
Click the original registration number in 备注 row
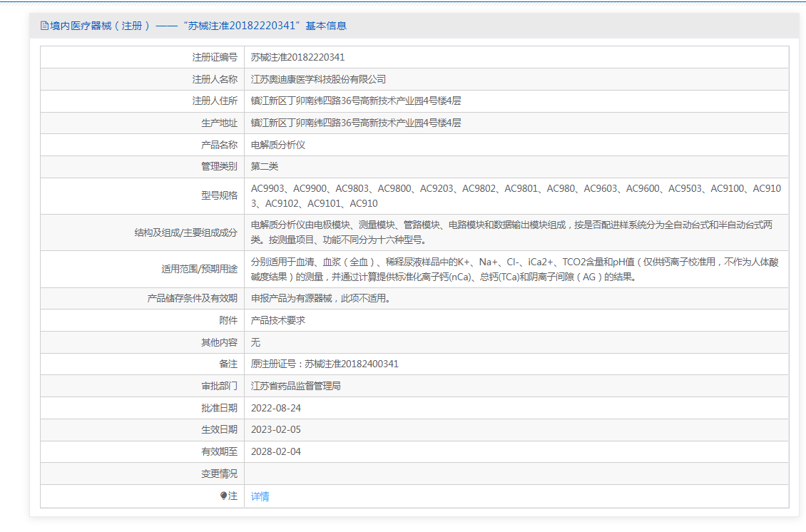click(325, 364)
